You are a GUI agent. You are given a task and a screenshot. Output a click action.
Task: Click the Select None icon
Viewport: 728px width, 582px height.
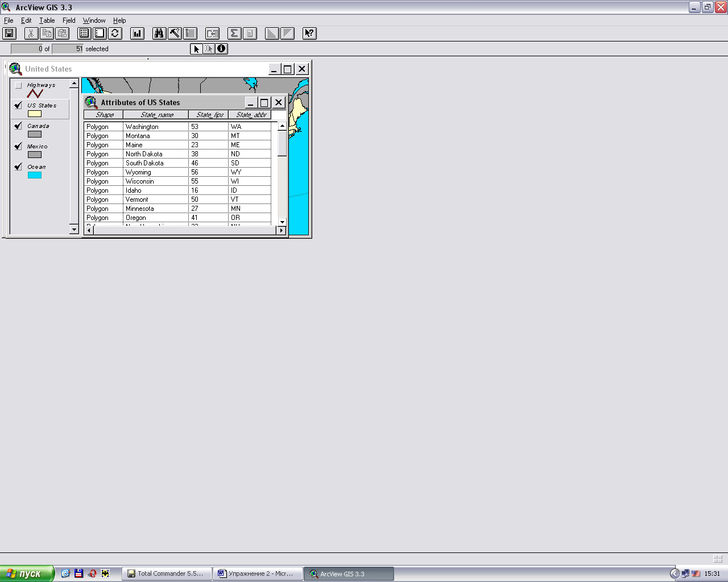(100, 34)
